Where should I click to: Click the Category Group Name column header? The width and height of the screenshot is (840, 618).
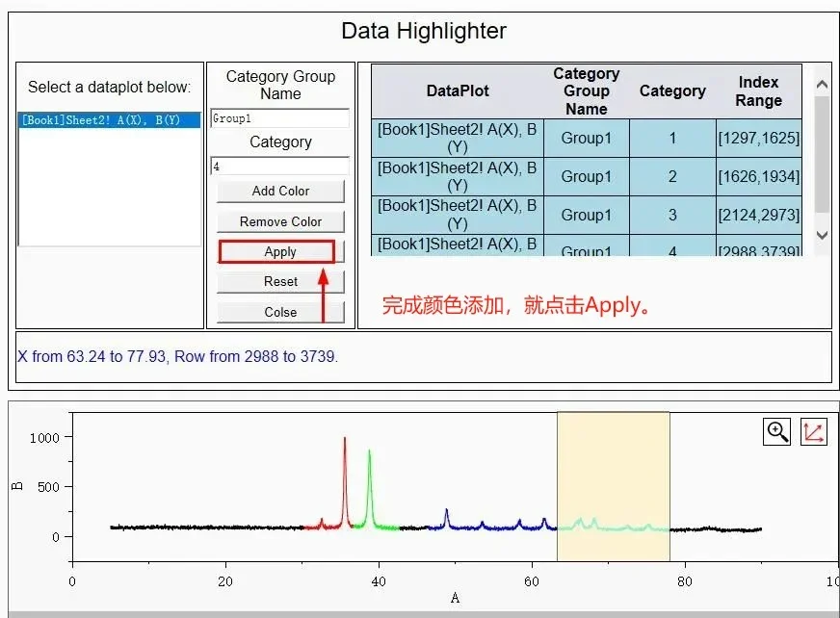pos(587,91)
